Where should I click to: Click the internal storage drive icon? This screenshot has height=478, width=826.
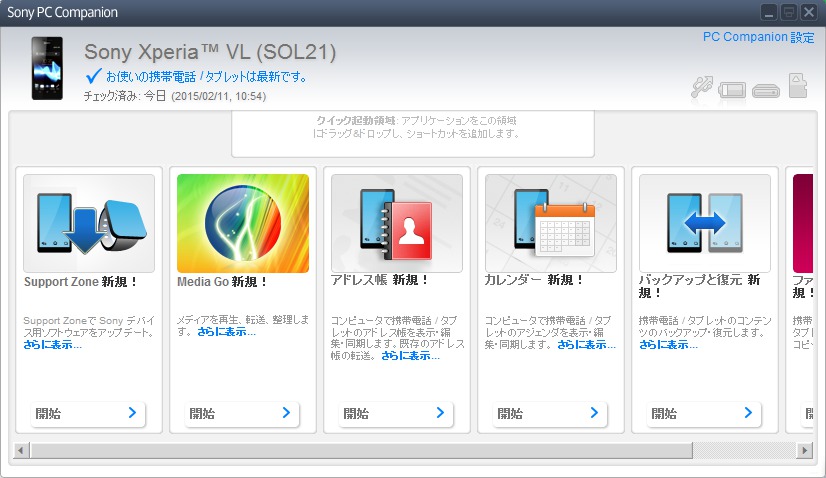(765, 91)
